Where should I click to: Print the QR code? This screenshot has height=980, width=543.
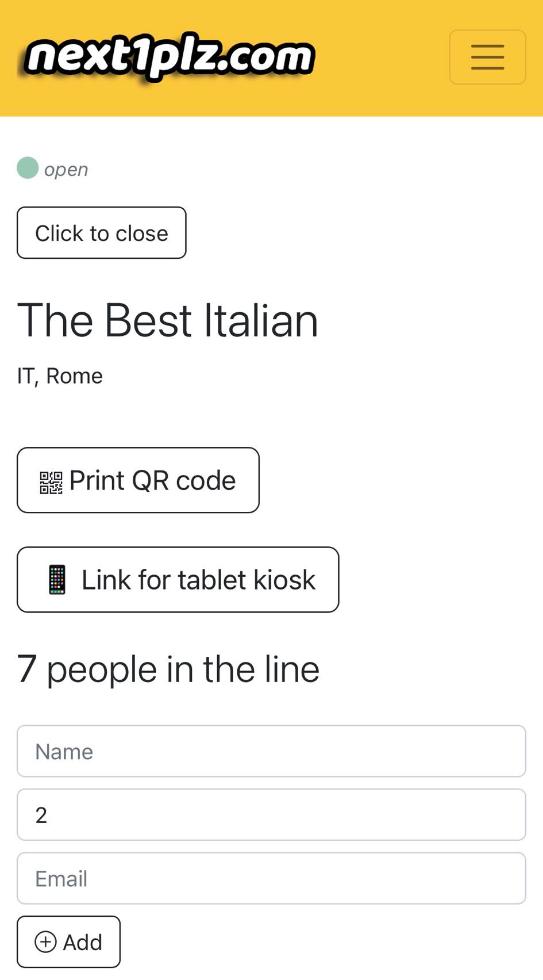(138, 480)
